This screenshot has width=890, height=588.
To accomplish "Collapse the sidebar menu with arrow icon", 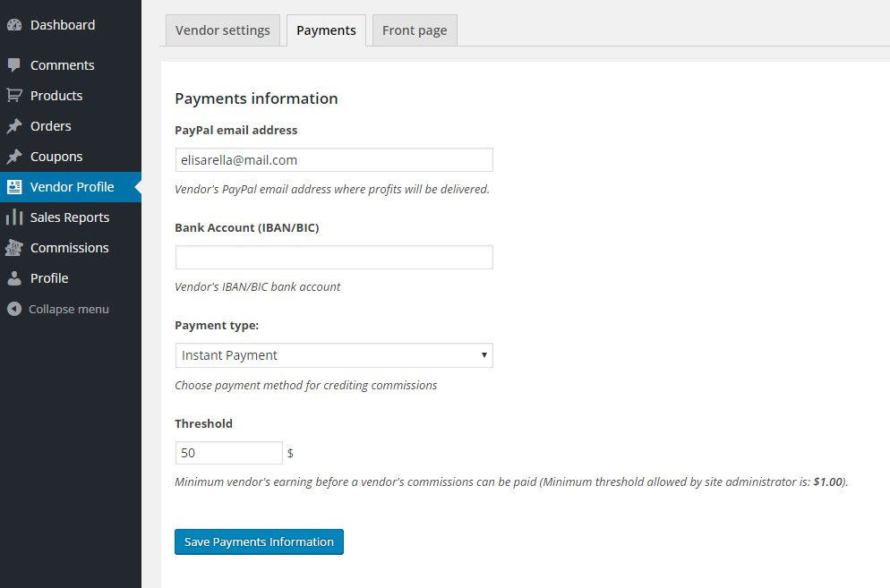I will 14,310.
